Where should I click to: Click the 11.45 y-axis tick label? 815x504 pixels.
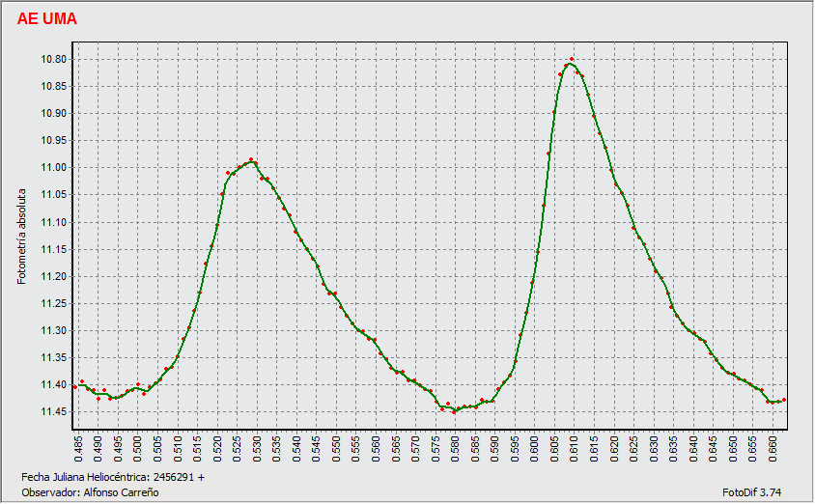pyautogui.click(x=52, y=412)
